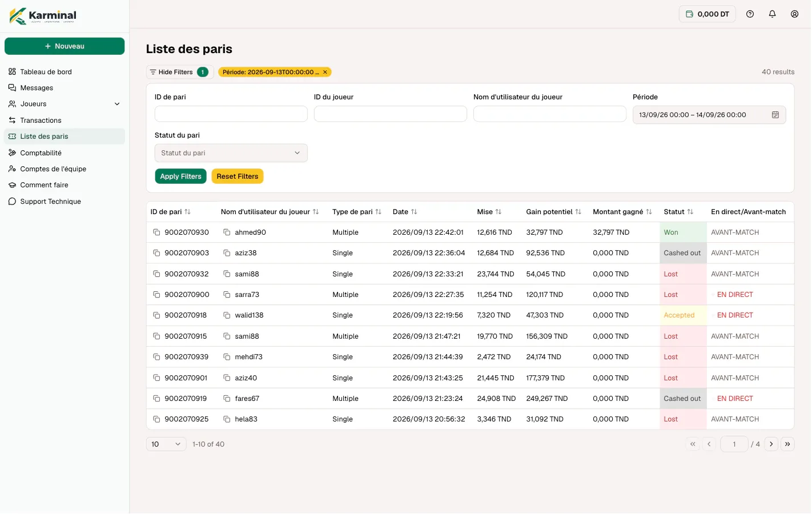Copy bet ID 9002070918

click(x=156, y=315)
